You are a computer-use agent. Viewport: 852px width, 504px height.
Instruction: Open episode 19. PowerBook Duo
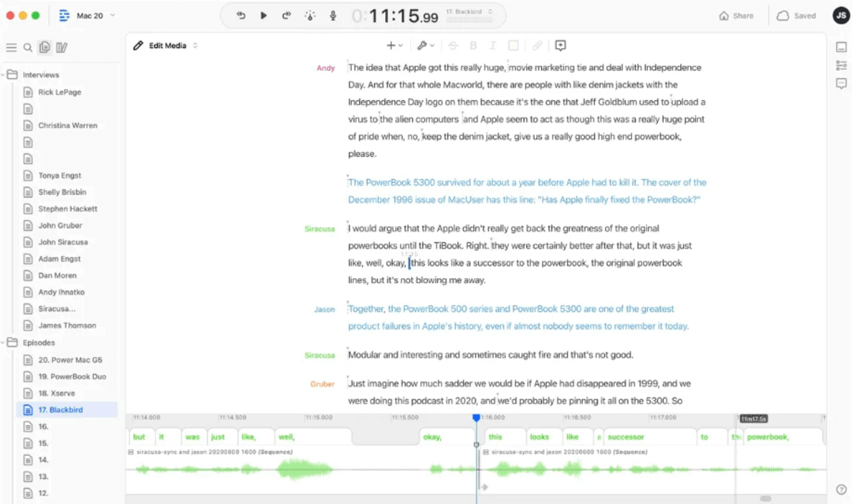click(72, 376)
